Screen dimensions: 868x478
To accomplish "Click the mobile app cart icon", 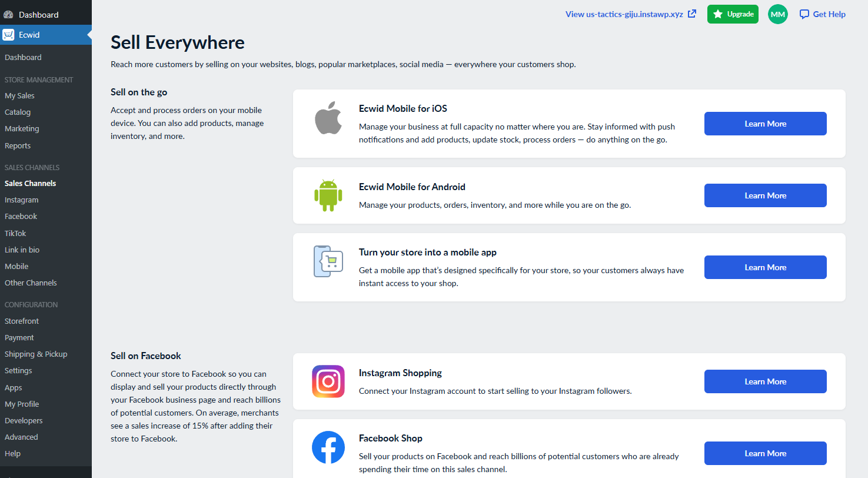I will click(328, 261).
